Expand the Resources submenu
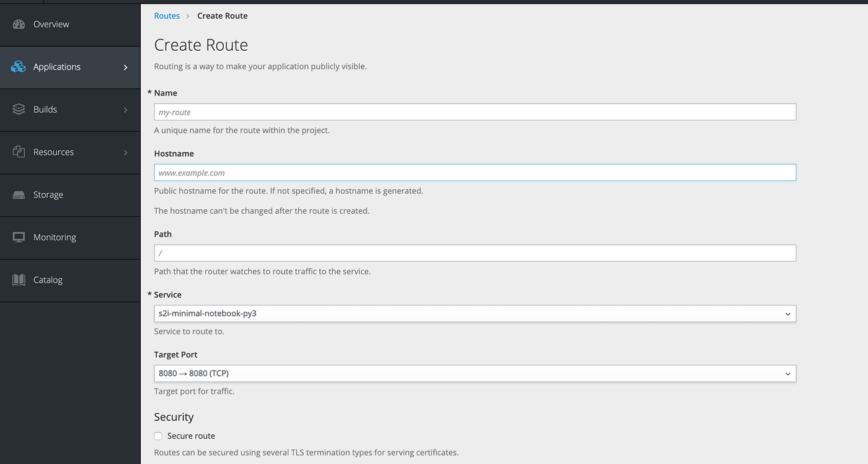Image resolution: width=868 pixels, height=464 pixels. (126, 152)
